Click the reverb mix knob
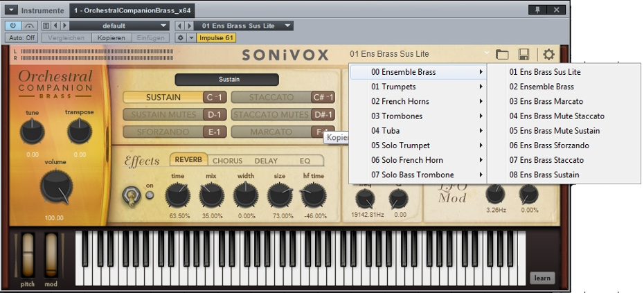The width and height of the screenshot is (644, 293). pyautogui.click(x=211, y=195)
